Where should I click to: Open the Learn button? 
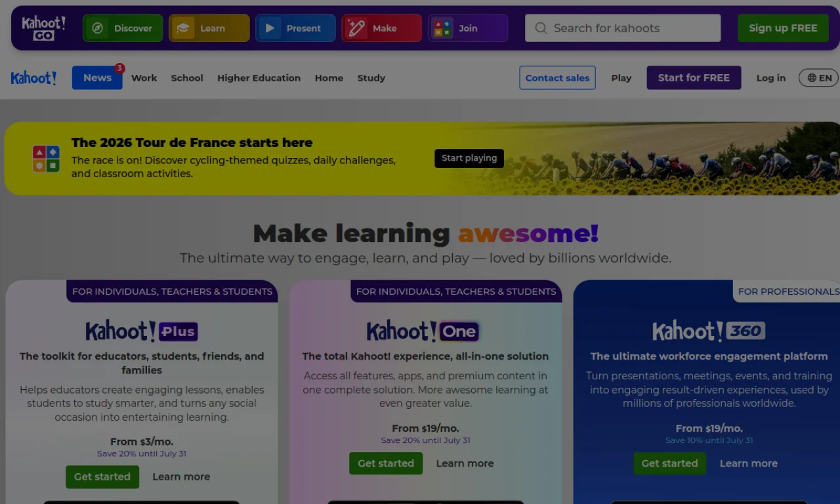point(209,28)
